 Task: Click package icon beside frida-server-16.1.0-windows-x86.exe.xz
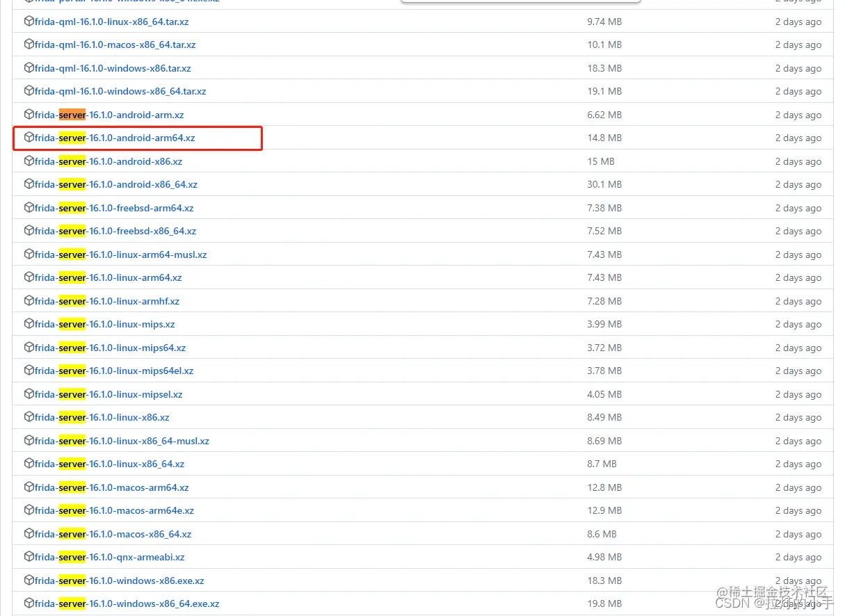(x=29, y=581)
